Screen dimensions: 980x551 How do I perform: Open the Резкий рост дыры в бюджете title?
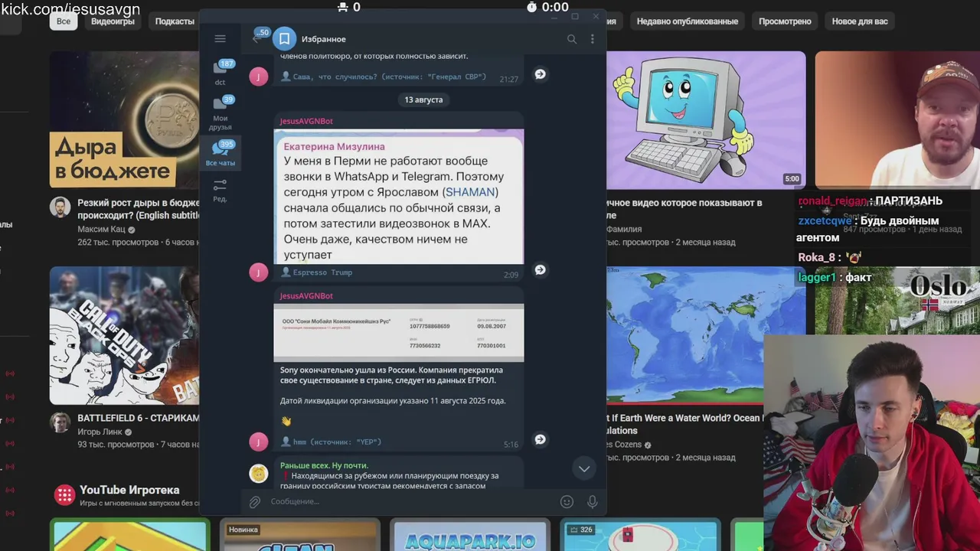click(138, 209)
